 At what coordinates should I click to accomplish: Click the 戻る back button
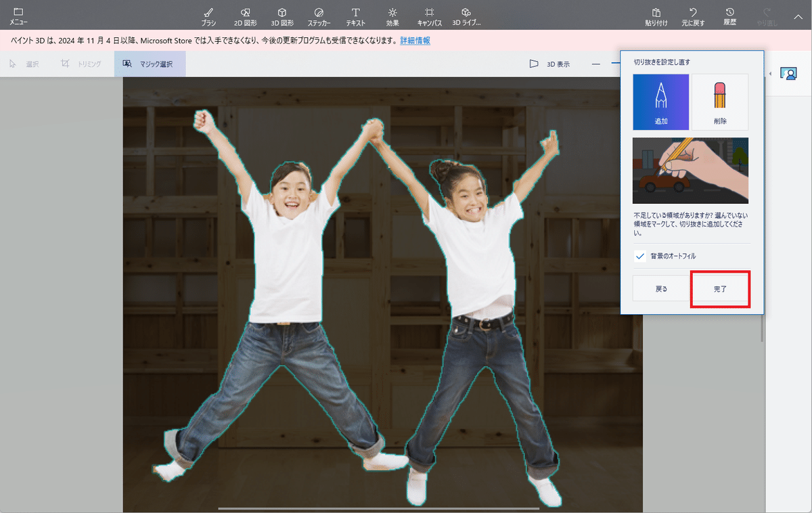pyautogui.click(x=661, y=288)
